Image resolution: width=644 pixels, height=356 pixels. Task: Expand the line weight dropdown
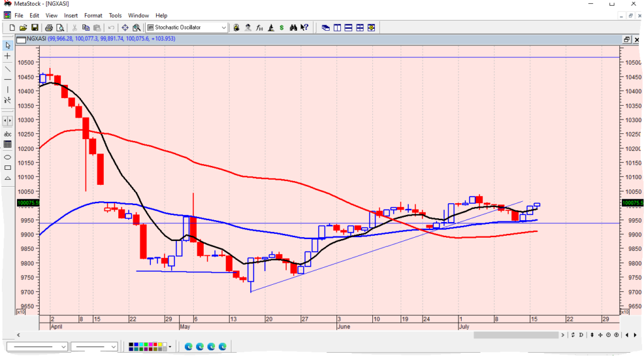pos(114,347)
